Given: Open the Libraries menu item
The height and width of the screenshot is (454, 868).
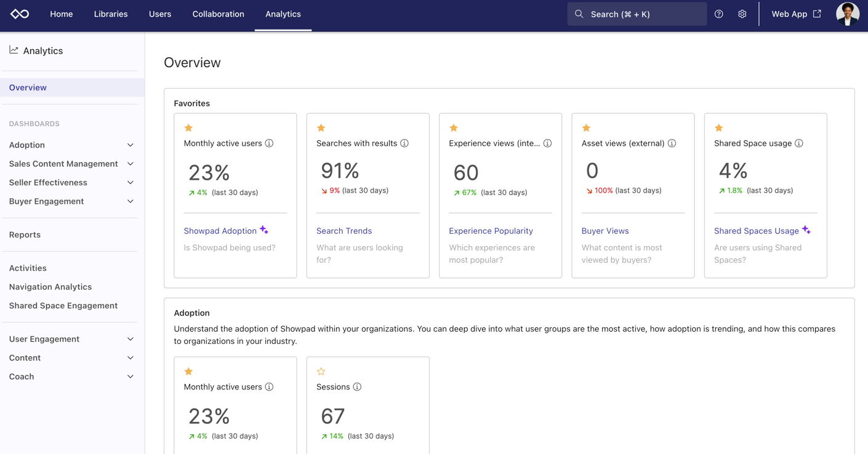Looking at the screenshot, I should (110, 14).
